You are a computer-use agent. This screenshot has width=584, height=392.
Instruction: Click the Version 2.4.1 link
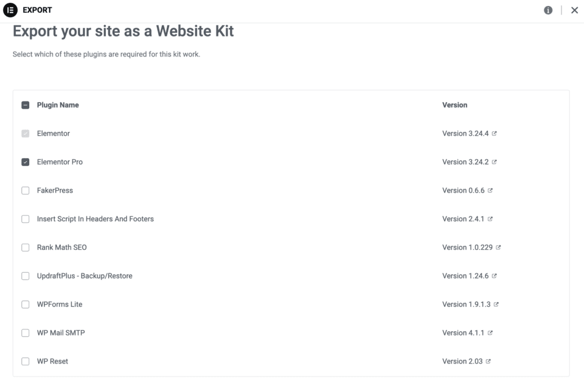463,219
